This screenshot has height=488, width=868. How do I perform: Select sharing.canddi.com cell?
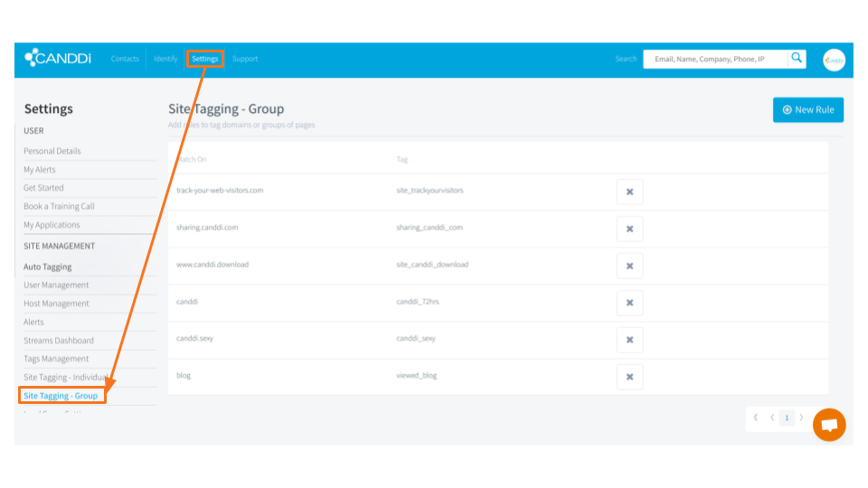tap(207, 228)
